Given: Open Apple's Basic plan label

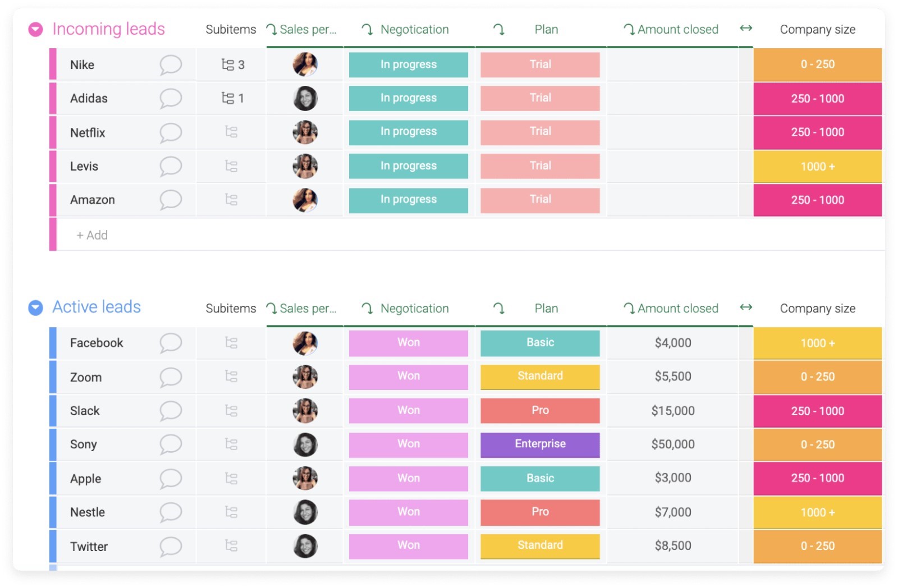Looking at the screenshot, I should pyautogui.click(x=540, y=479).
